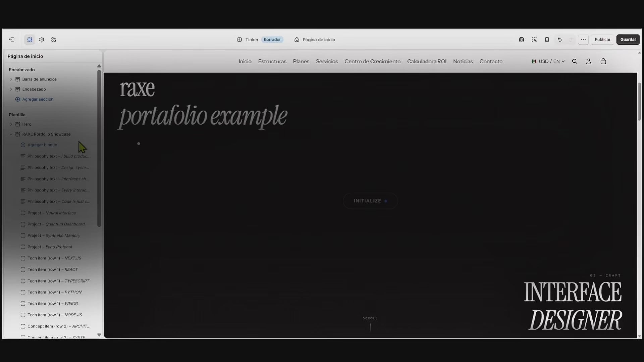Screen dimensions: 644x362
Task: Open the Contacto menu item
Action: (x=491, y=61)
